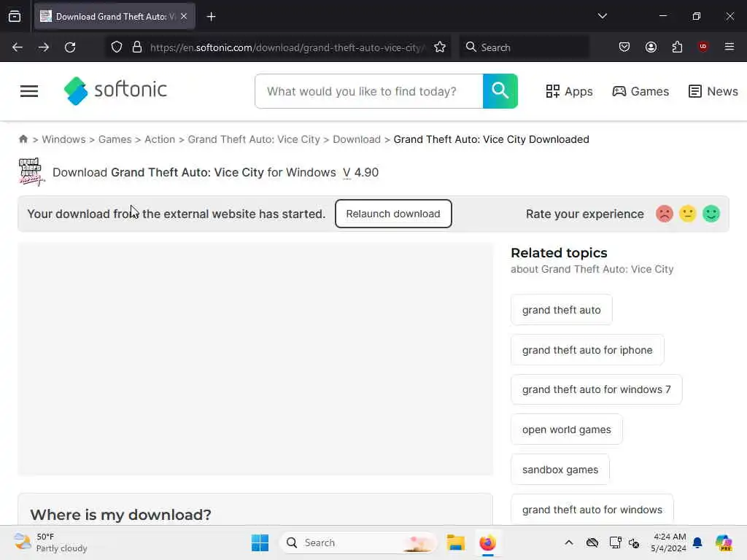The image size is (747, 560).
Task: Open the Firefox account icon
Action: click(x=651, y=47)
